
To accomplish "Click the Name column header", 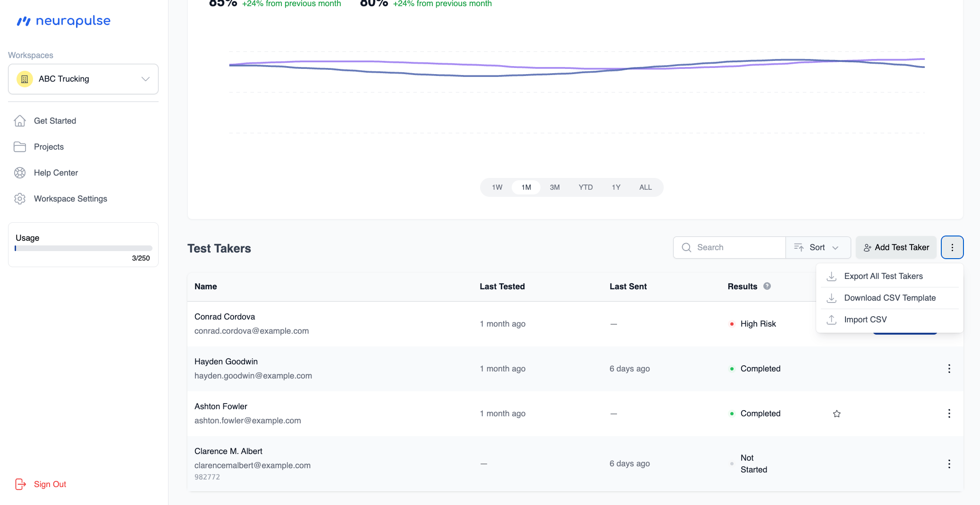I will [206, 286].
